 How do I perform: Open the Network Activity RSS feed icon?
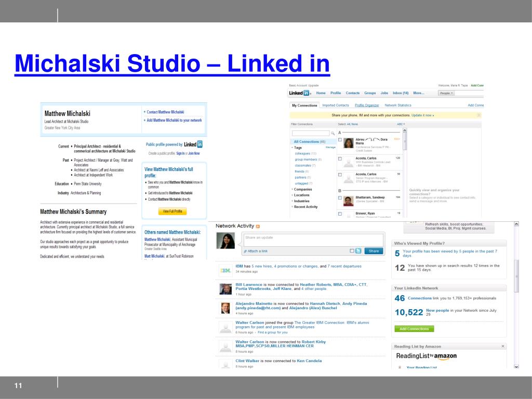258,227
